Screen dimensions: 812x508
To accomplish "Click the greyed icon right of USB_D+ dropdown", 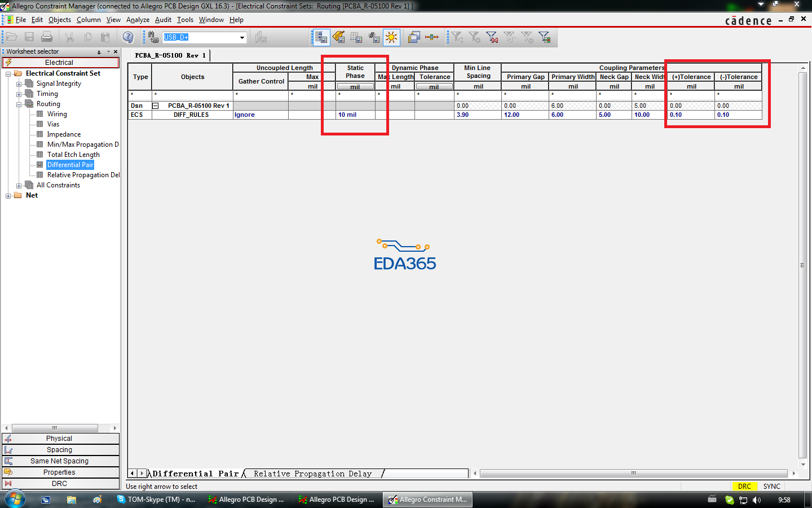I will (x=261, y=37).
